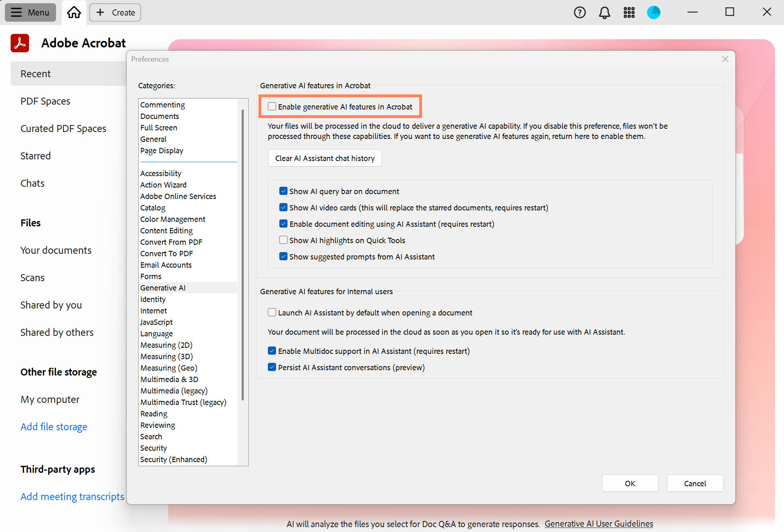Open Chats in sidebar
Image resolution: width=784 pixels, height=532 pixels.
tap(32, 183)
